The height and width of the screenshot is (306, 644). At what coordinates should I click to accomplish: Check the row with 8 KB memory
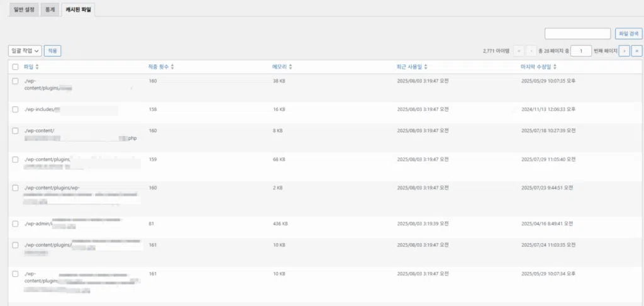tap(15, 130)
